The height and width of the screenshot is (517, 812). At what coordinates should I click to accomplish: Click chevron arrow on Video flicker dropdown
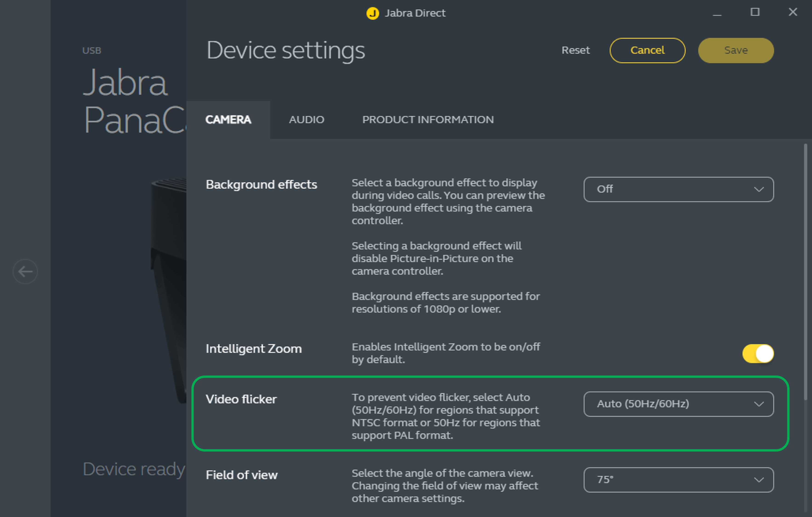click(759, 404)
